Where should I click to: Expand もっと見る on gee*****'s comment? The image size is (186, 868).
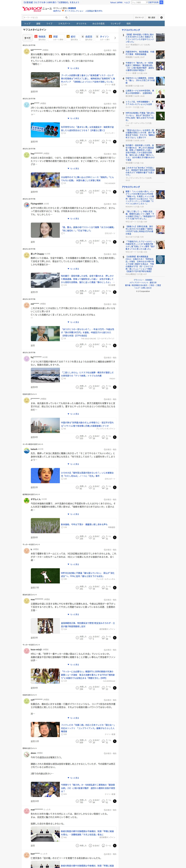[x=73, y=119]
